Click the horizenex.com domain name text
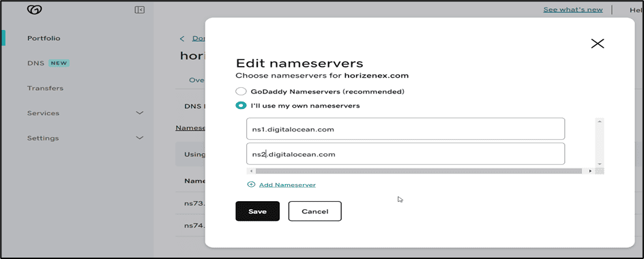The image size is (644, 259). (377, 76)
